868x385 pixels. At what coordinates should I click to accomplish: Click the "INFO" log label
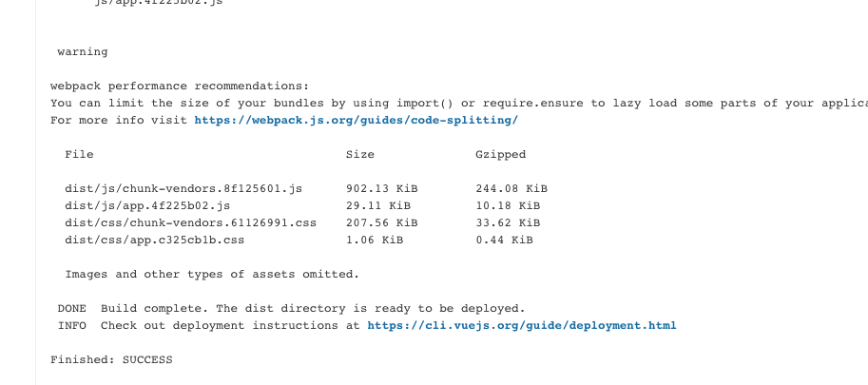72,326
